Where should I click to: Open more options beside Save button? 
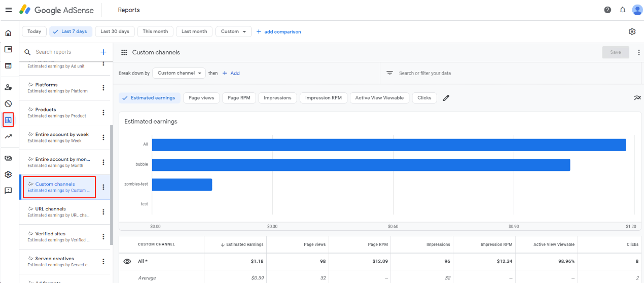[638, 52]
